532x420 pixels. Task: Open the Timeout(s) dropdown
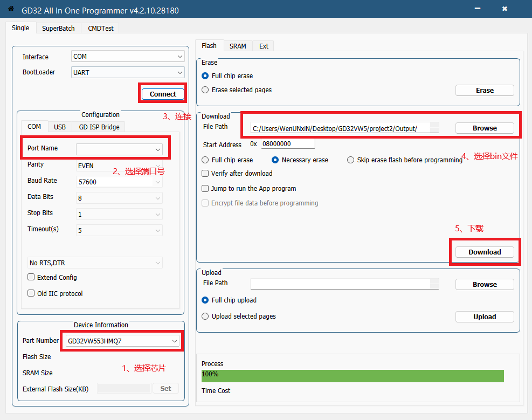(x=120, y=230)
